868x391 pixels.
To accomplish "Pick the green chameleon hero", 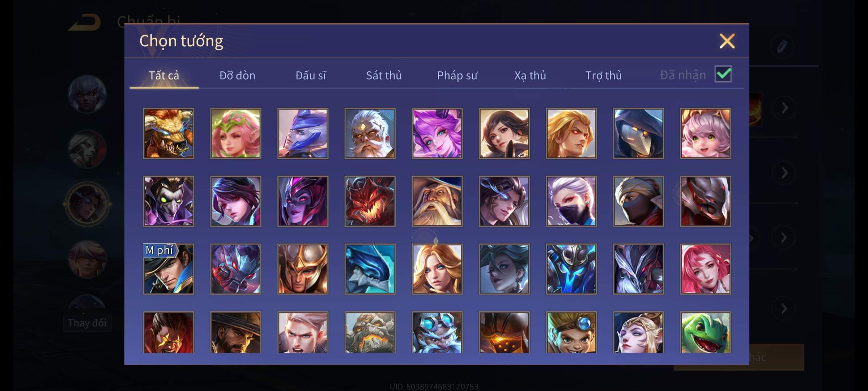I will (x=705, y=332).
